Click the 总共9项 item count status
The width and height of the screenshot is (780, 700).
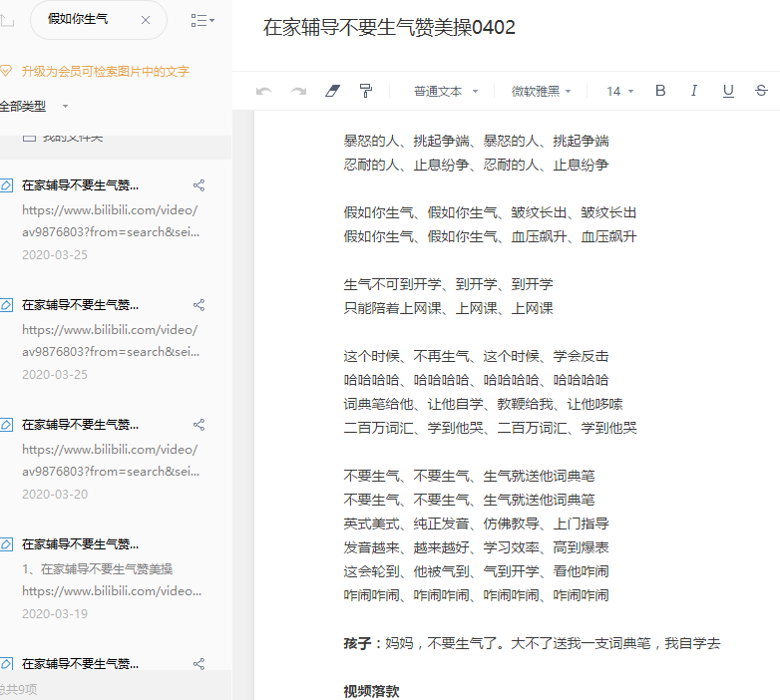[x=18, y=689]
